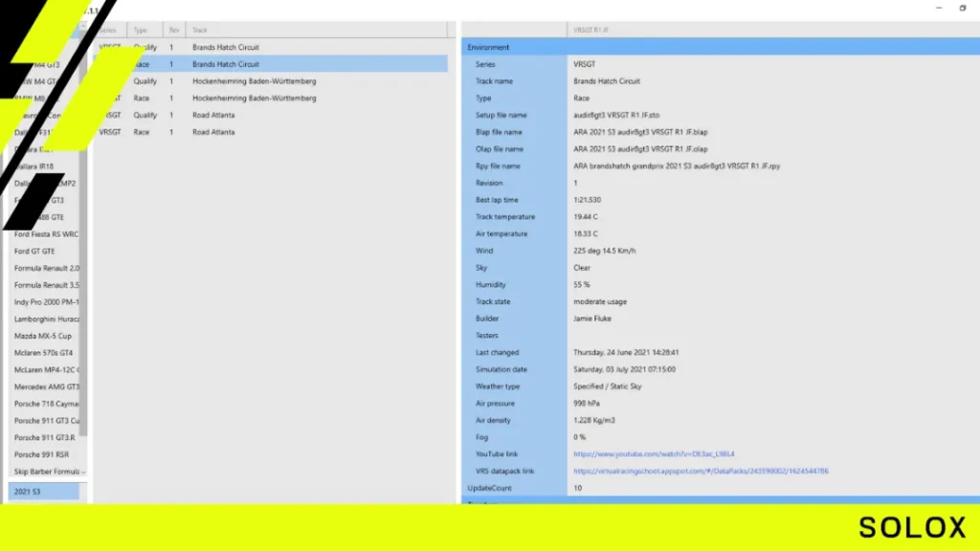Click the Olap file name value

tap(640, 148)
